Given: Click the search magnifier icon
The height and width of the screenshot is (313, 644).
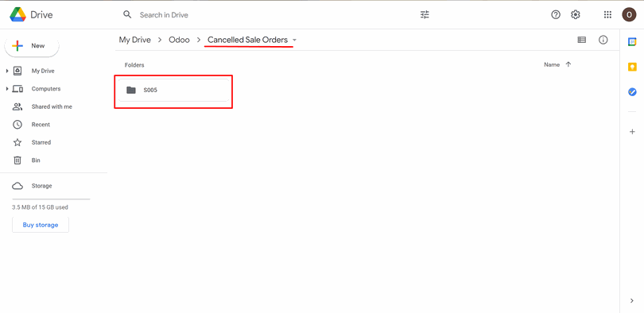Looking at the screenshot, I should [128, 15].
